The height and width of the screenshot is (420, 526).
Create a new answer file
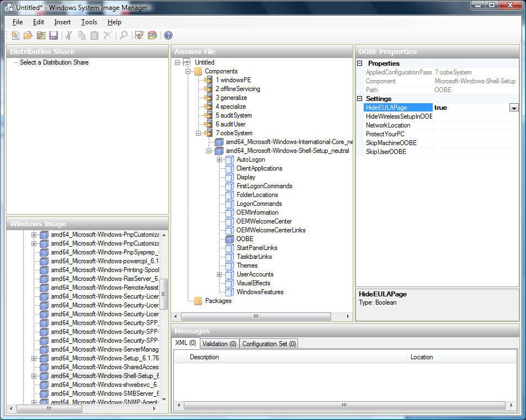[15, 35]
